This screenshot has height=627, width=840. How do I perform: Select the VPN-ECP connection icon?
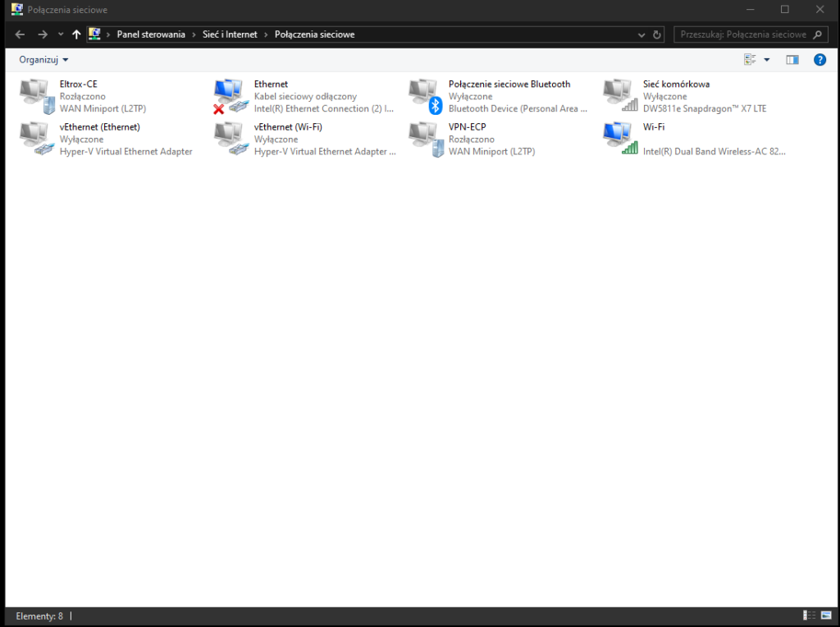click(x=424, y=139)
